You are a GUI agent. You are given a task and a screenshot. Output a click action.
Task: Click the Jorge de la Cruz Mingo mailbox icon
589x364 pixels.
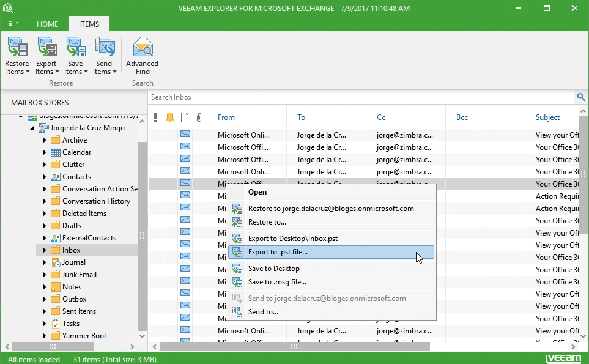43,128
